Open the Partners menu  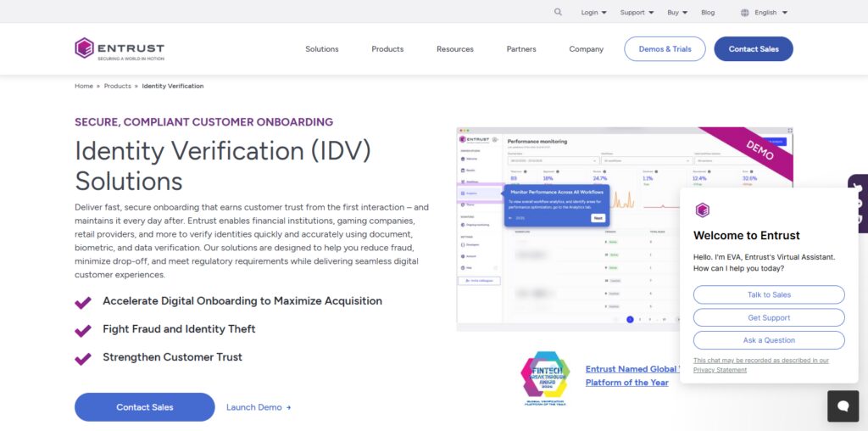pyautogui.click(x=521, y=48)
